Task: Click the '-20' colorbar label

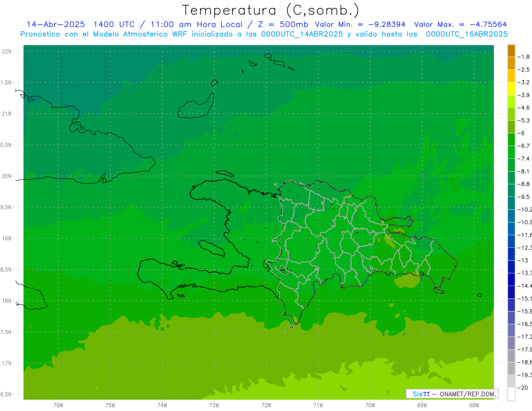Action: pos(523,388)
